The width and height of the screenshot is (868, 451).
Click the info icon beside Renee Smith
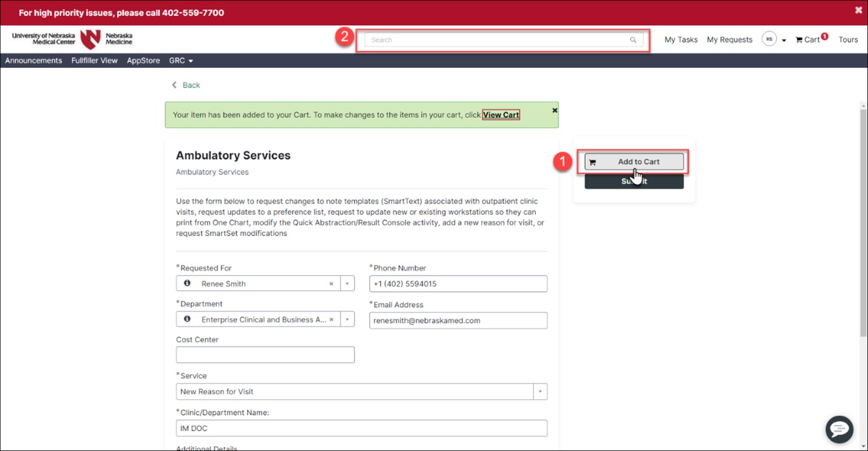point(187,283)
